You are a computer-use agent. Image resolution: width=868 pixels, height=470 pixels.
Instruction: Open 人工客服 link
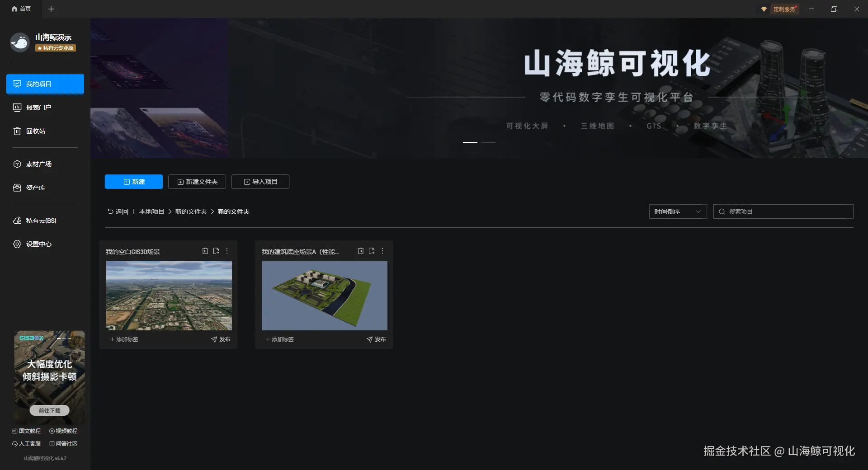[27, 444]
